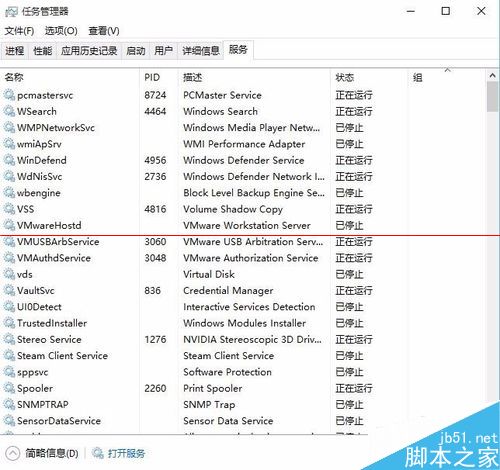Switch to the 详细信息 tab
Viewport: 500px width, 470px height.
point(201,51)
